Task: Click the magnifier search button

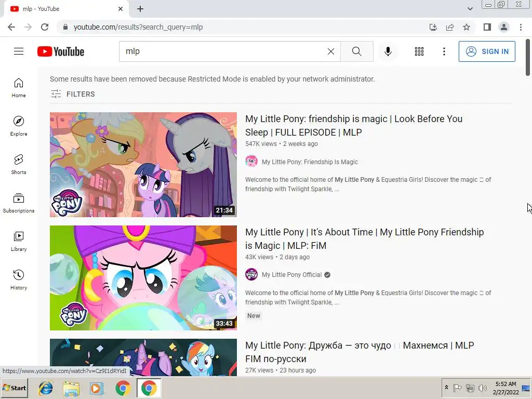Action: [356, 51]
